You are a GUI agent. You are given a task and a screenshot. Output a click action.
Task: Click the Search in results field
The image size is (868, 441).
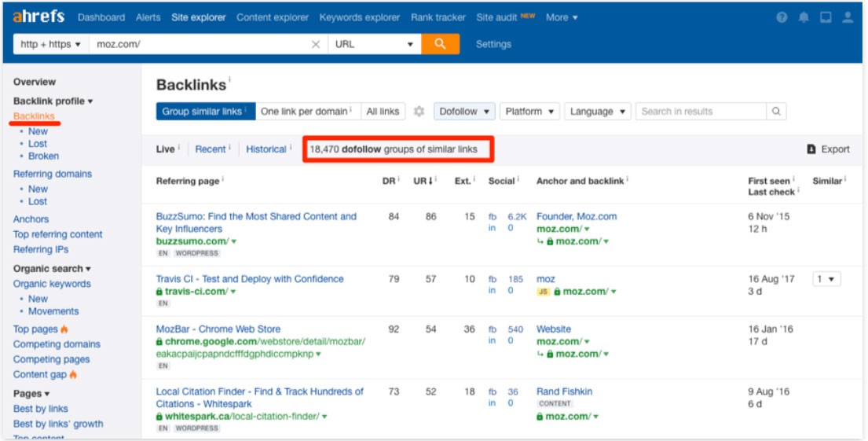click(x=700, y=112)
